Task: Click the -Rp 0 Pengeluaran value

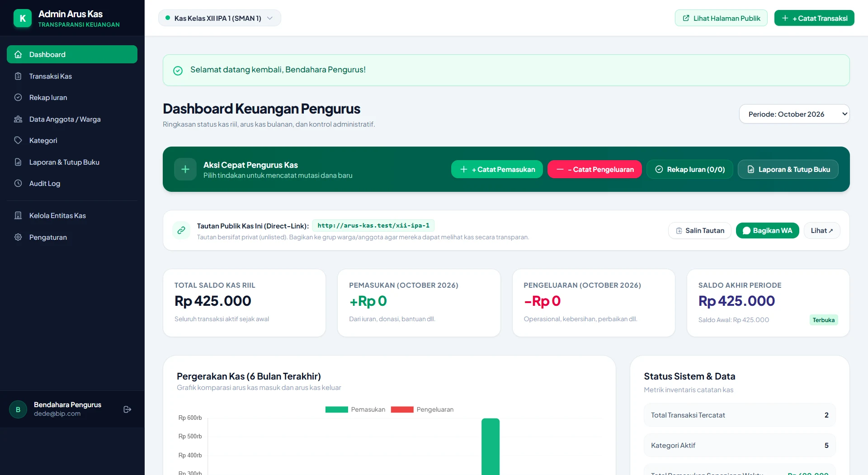Action: pyautogui.click(x=542, y=301)
